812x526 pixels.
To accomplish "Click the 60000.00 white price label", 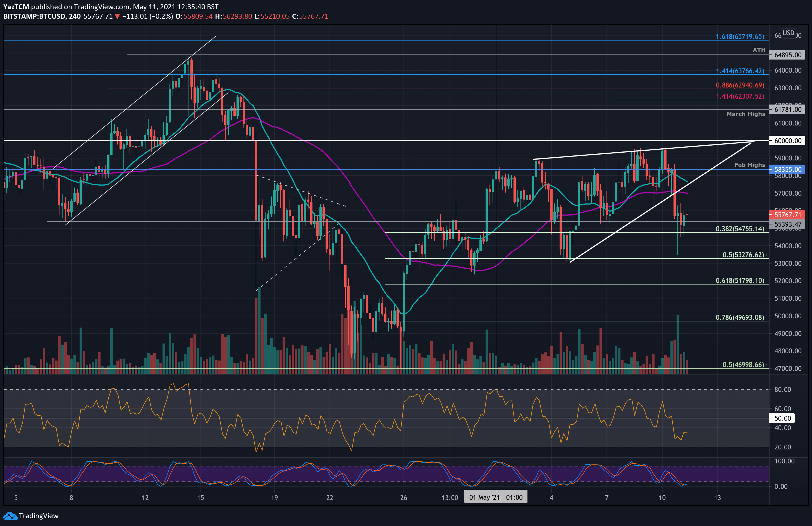I will [787, 141].
